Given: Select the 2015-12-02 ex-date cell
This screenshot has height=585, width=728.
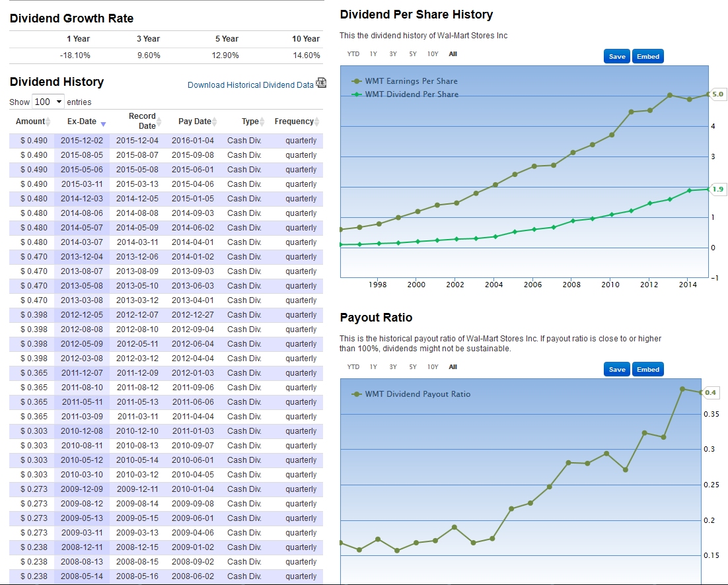Looking at the screenshot, I should point(82,141).
